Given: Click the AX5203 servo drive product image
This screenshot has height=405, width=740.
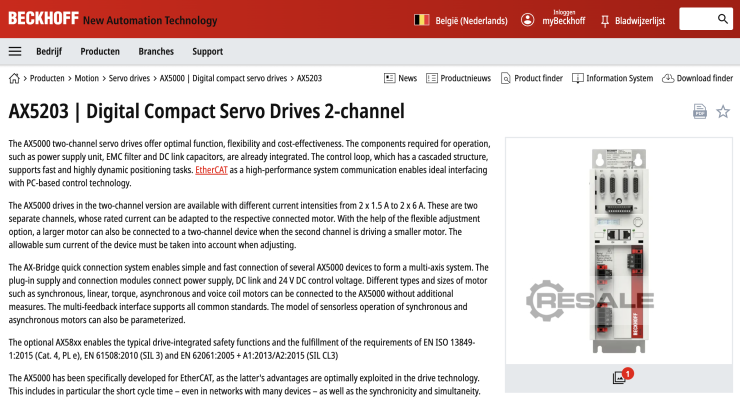Looking at the screenshot, I should 619,251.
